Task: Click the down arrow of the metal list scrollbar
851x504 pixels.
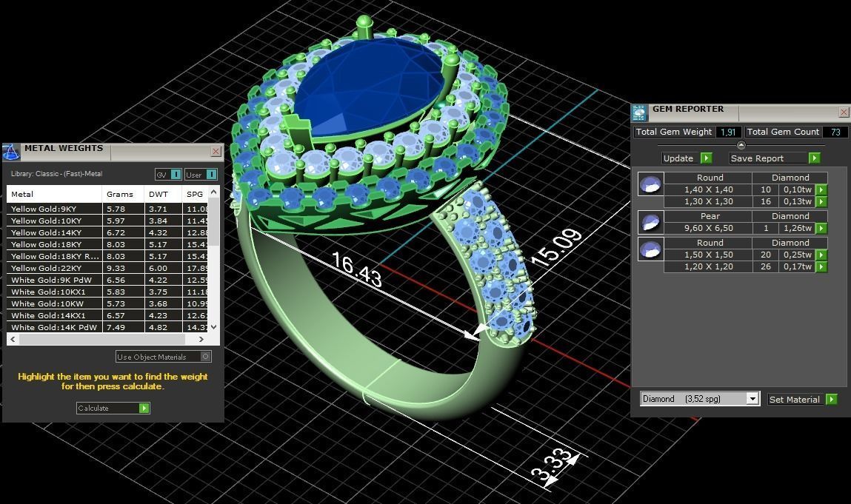Action: [214, 326]
